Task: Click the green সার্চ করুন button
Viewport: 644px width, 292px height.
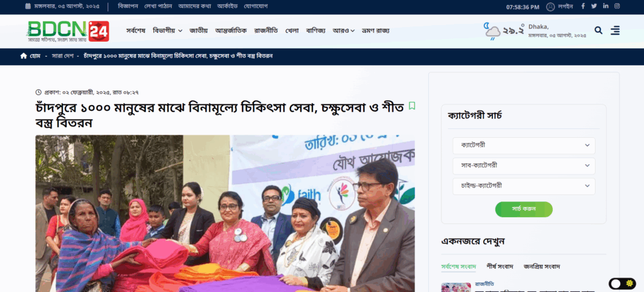Action: pos(524,210)
